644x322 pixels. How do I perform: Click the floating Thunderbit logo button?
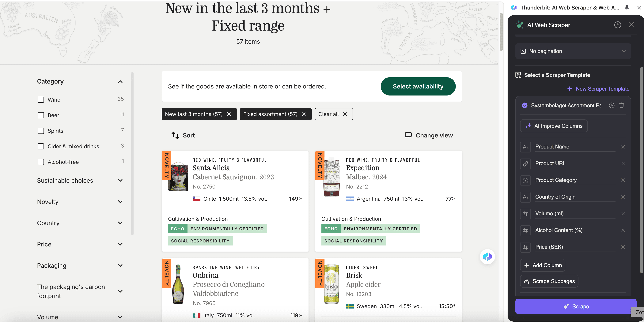pyautogui.click(x=487, y=256)
